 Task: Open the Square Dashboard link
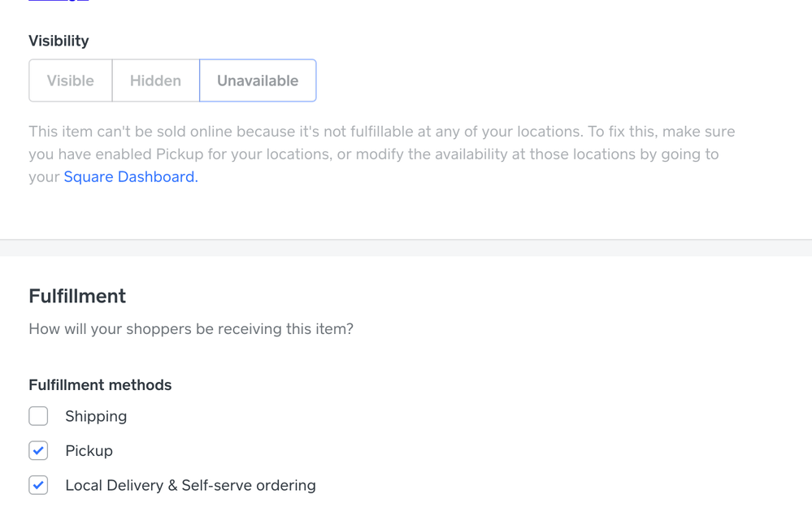pyautogui.click(x=130, y=177)
